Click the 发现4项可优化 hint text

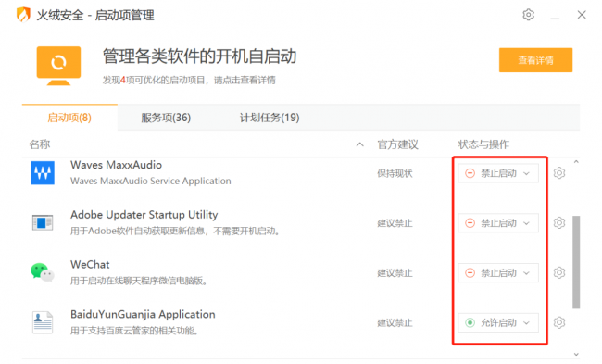(189, 81)
